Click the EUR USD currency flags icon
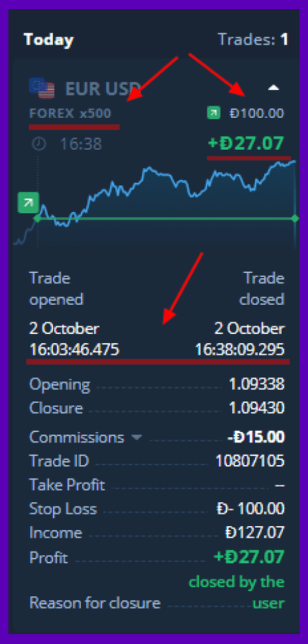The image size is (308, 644). point(42,88)
